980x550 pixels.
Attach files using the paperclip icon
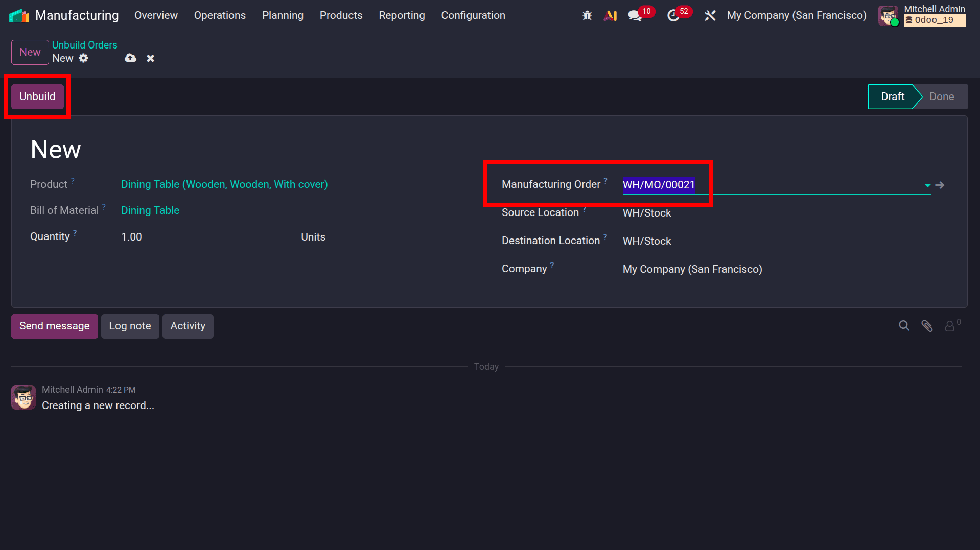tap(927, 326)
